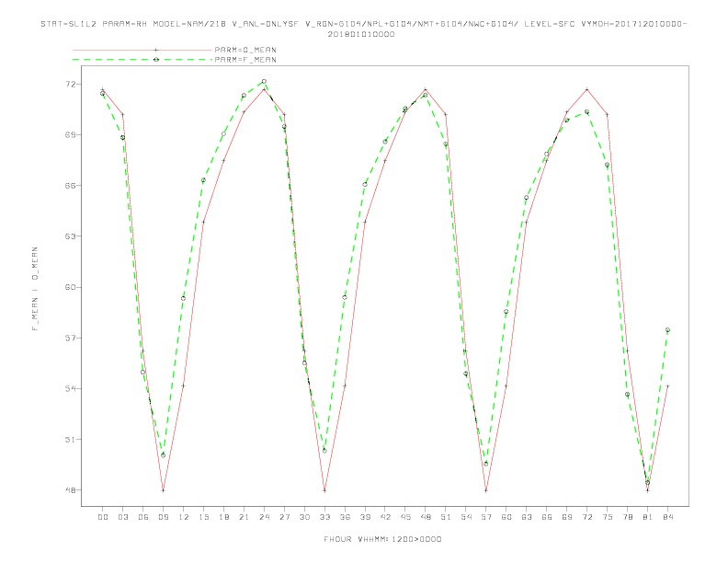Image resolution: width=728 pixels, height=563 pixels.
Task: Click the y-axis tick value 57
Action: click(x=71, y=338)
